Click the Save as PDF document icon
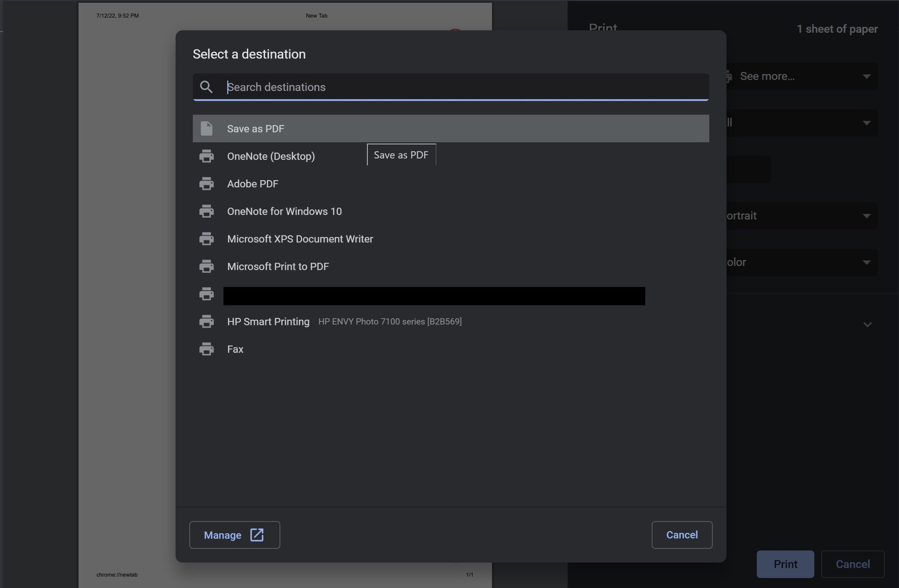Screen dimensions: 899x588 206,128
